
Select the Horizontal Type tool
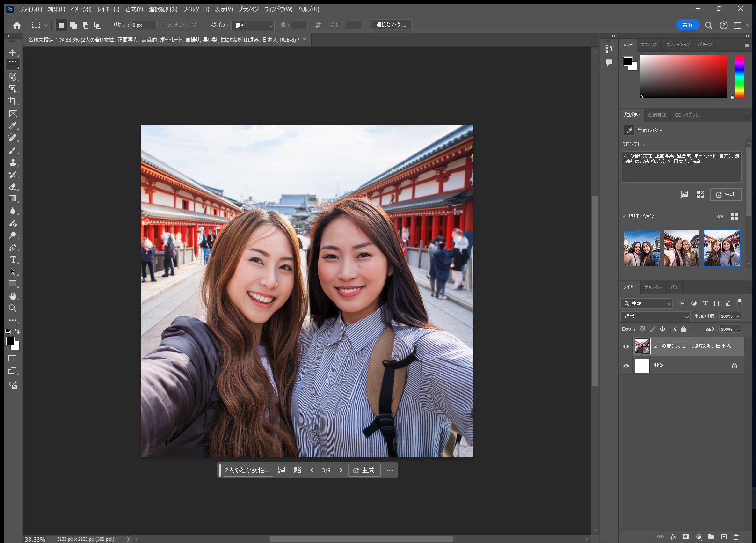[x=13, y=259]
